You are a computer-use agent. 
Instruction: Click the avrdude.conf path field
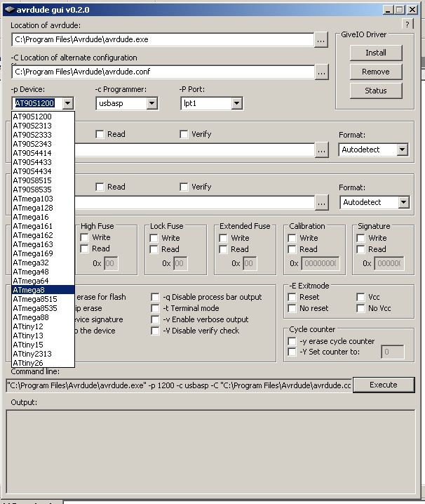click(x=163, y=72)
